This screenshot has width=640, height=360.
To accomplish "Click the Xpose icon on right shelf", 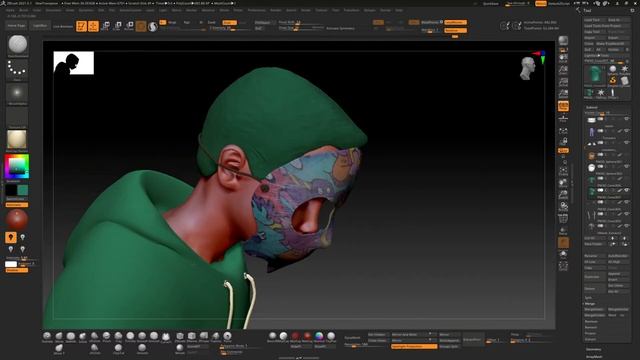I will (x=563, y=266).
